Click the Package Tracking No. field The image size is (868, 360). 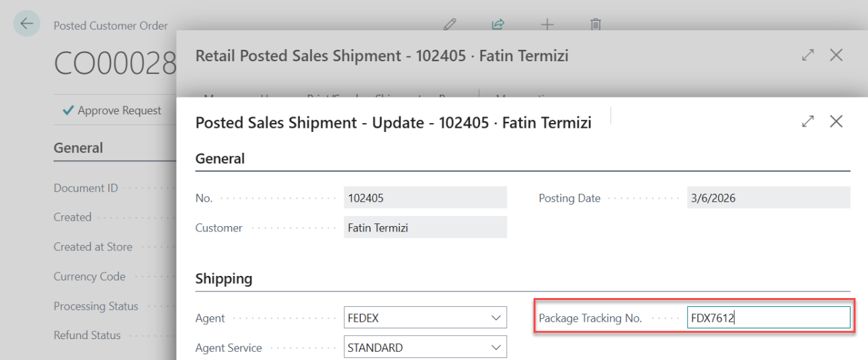pyautogui.click(x=768, y=318)
